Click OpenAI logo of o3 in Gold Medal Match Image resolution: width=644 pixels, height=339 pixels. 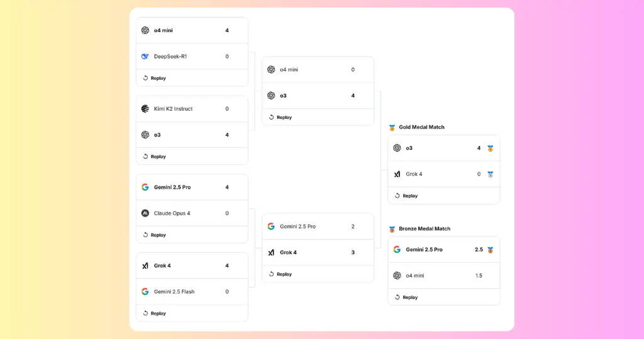[397, 148]
